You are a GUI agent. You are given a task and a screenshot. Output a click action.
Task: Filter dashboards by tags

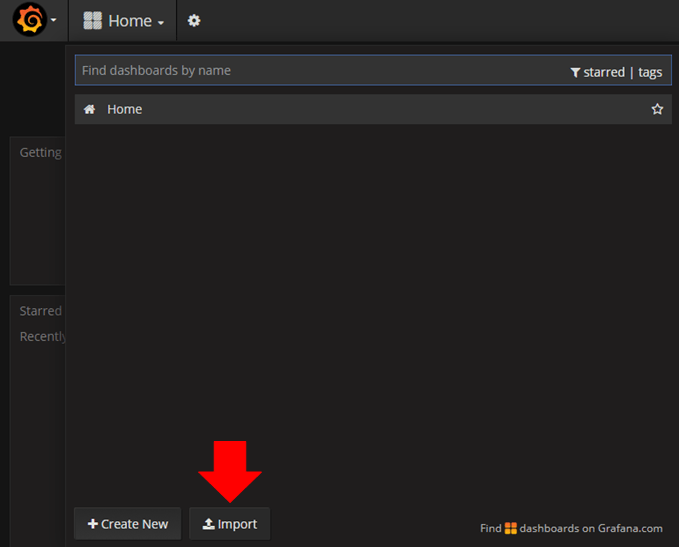pyautogui.click(x=650, y=72)
